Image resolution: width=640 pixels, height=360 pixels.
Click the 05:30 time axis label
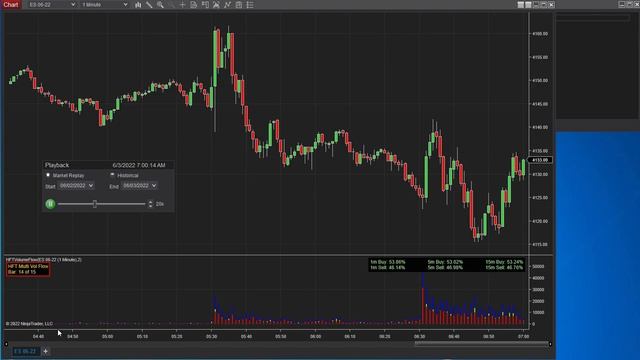pos(211,337)
